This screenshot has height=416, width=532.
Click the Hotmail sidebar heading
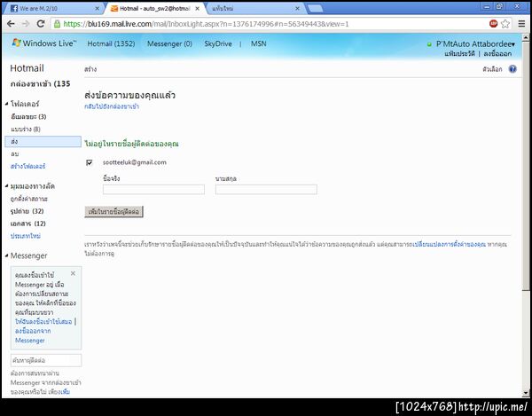(27, 68)
